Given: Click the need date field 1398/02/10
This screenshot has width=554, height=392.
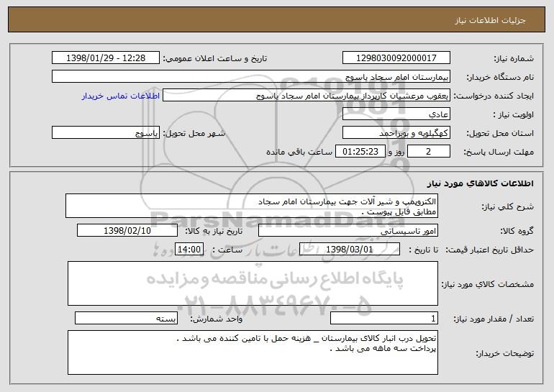Looking at the screenshot, I should tap(127, 231).
